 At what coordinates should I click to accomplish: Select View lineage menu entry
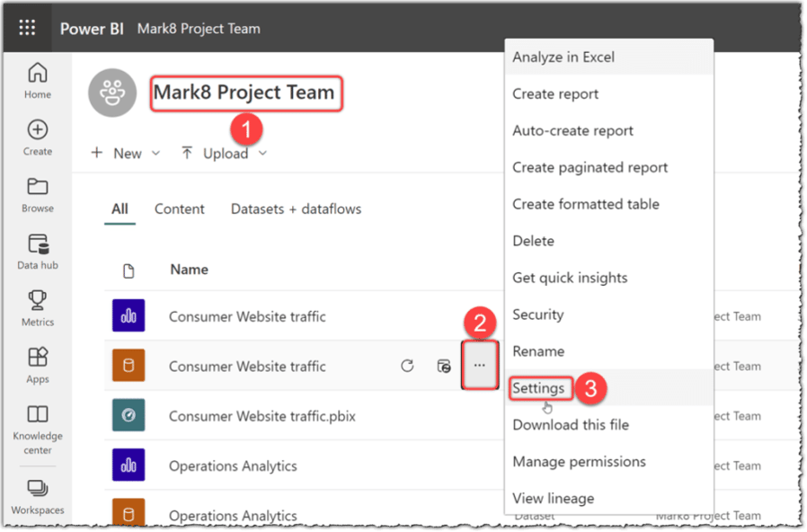click(x=609, y=498)
